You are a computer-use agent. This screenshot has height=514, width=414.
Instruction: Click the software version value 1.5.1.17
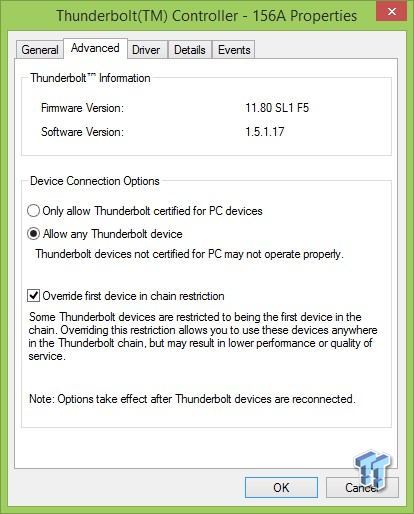265,132
